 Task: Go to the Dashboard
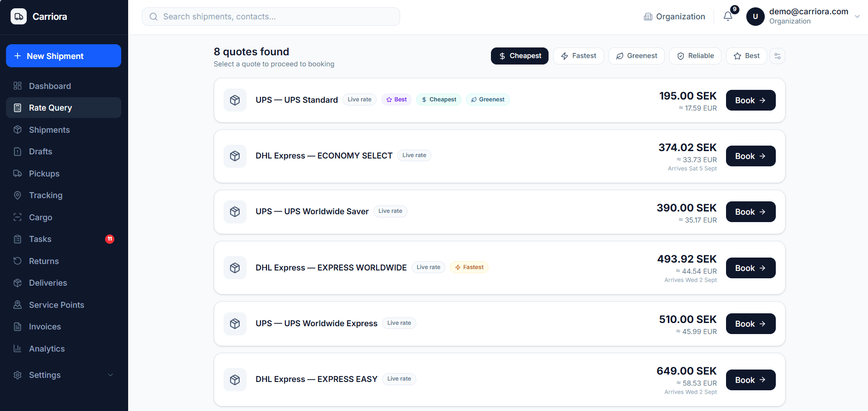click(64, 86)
